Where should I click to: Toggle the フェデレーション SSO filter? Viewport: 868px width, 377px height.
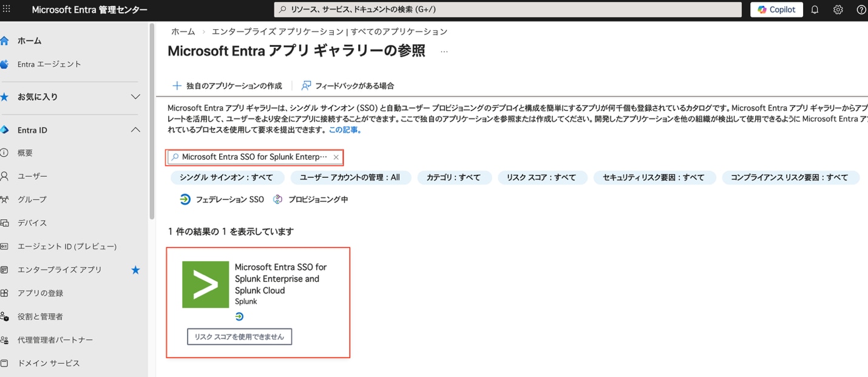click(x=224, y=199)
